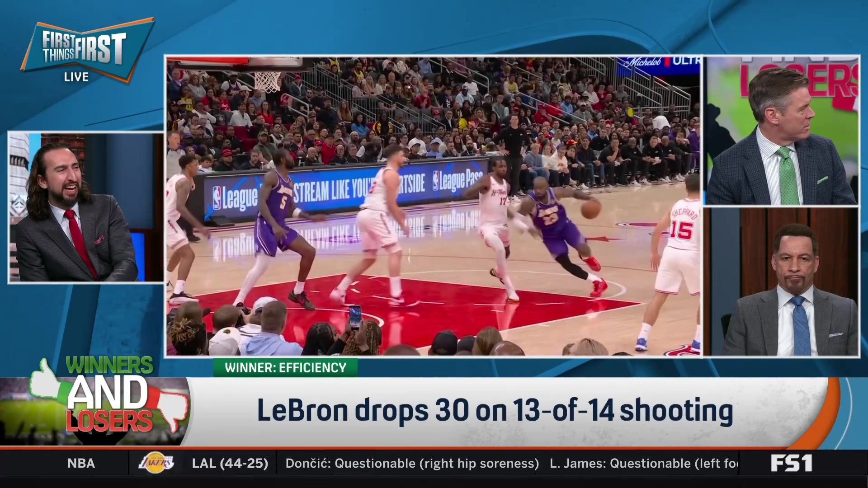Toggle the LIVE indicator
The height and width of the screenshot is (488, 868).
[76, 77]
